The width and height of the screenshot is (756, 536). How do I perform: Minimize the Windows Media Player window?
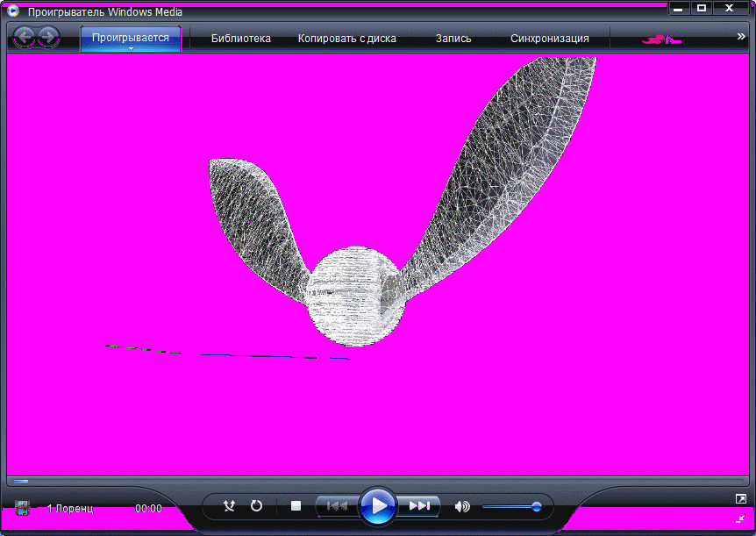point(678,8)
